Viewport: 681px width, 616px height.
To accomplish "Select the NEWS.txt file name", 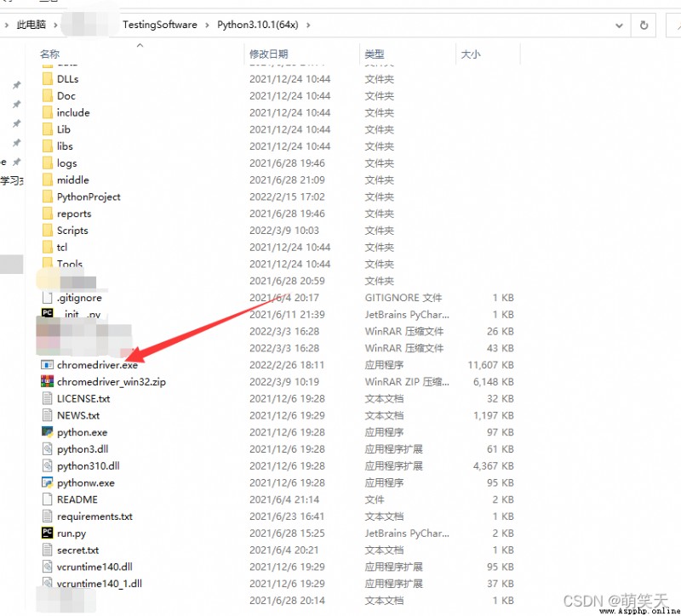I will point(78,415).
